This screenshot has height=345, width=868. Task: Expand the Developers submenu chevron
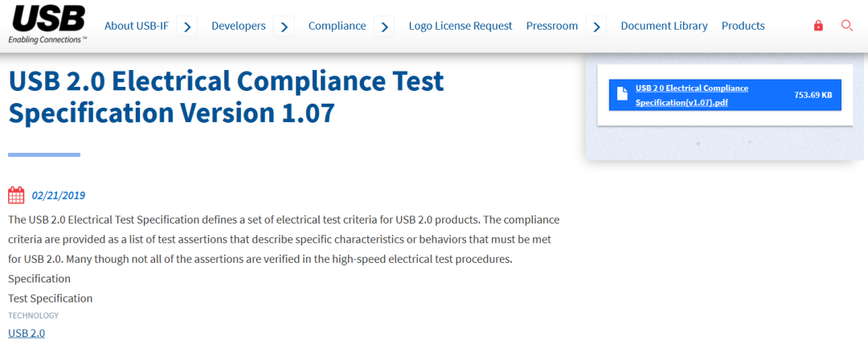tap(284, 26)
